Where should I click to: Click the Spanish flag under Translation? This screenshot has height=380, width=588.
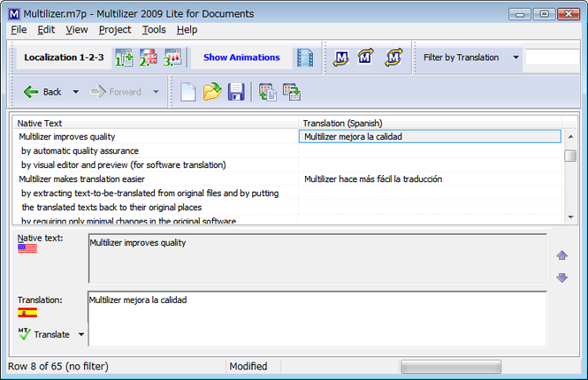tap(27, 313)
